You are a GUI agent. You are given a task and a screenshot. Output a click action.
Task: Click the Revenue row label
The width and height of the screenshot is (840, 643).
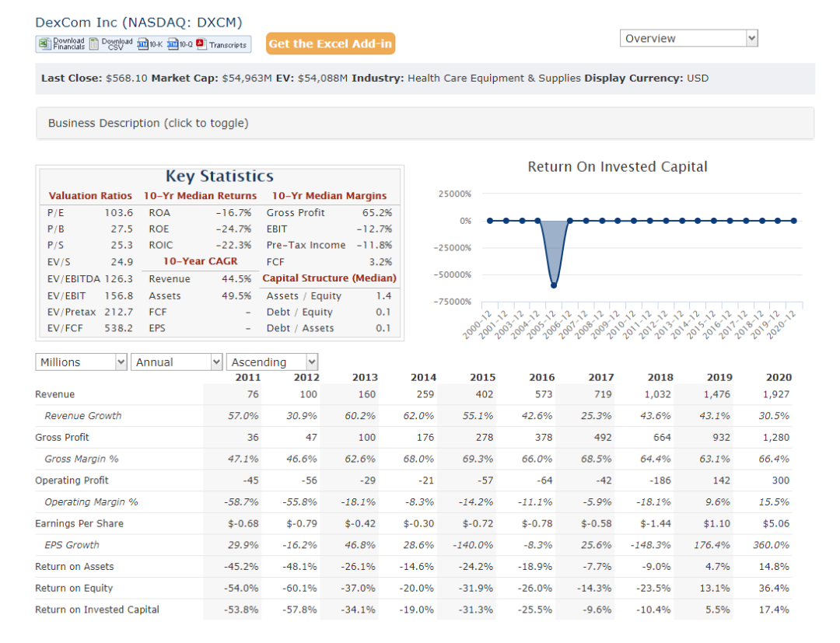[54, 394]
